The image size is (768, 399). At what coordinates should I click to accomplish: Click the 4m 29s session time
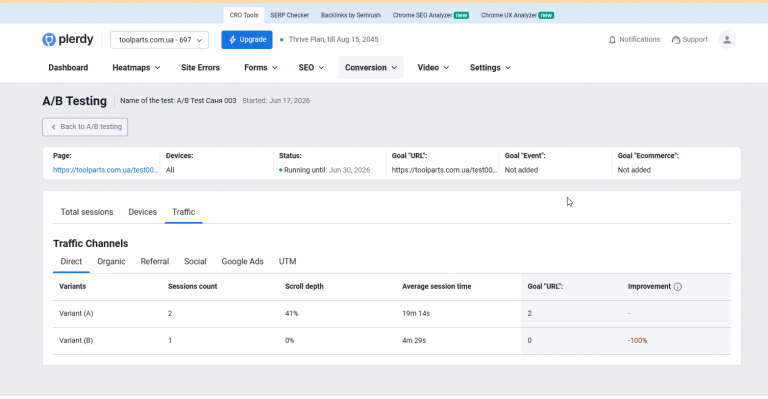(414, 340)
